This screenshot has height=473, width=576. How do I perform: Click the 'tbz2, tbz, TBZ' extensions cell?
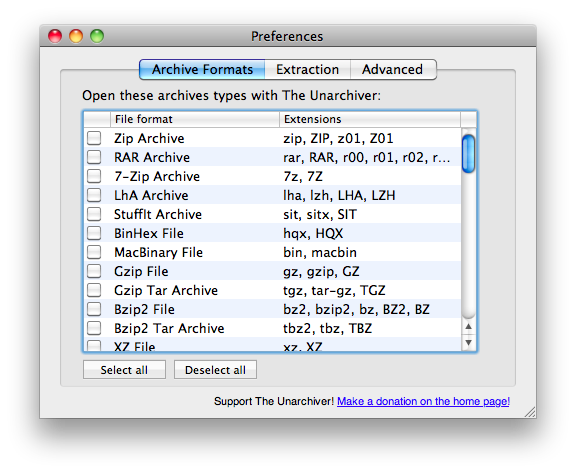pyautogui.click(x=327, y=329)
